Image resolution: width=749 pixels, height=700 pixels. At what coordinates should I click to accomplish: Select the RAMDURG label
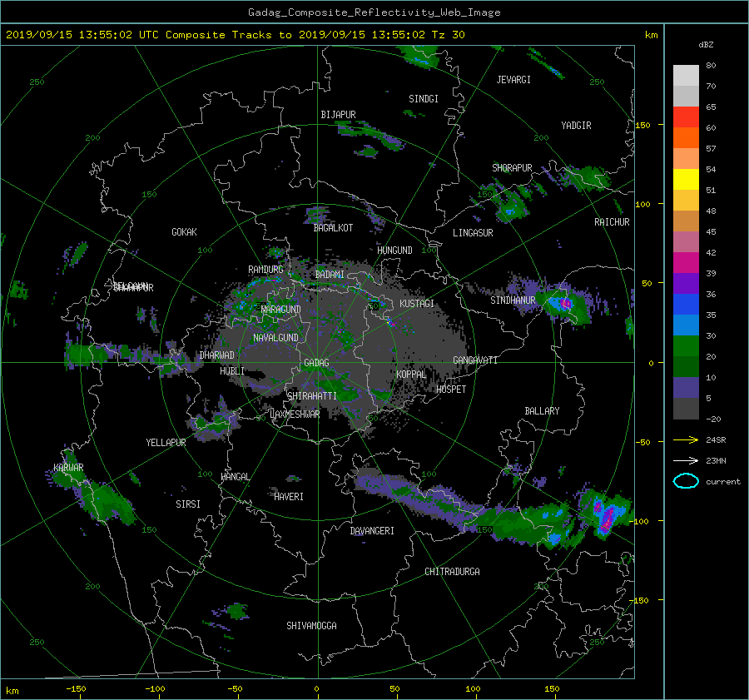265,270
